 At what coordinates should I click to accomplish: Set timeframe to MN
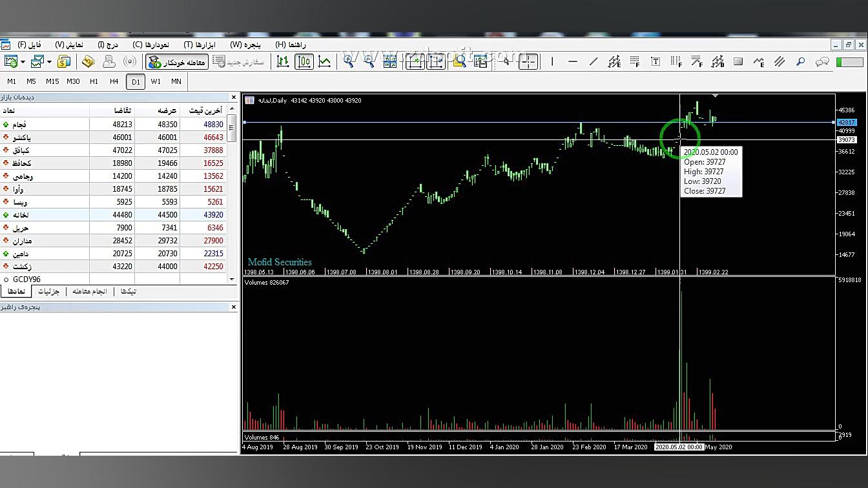point(176,81)
